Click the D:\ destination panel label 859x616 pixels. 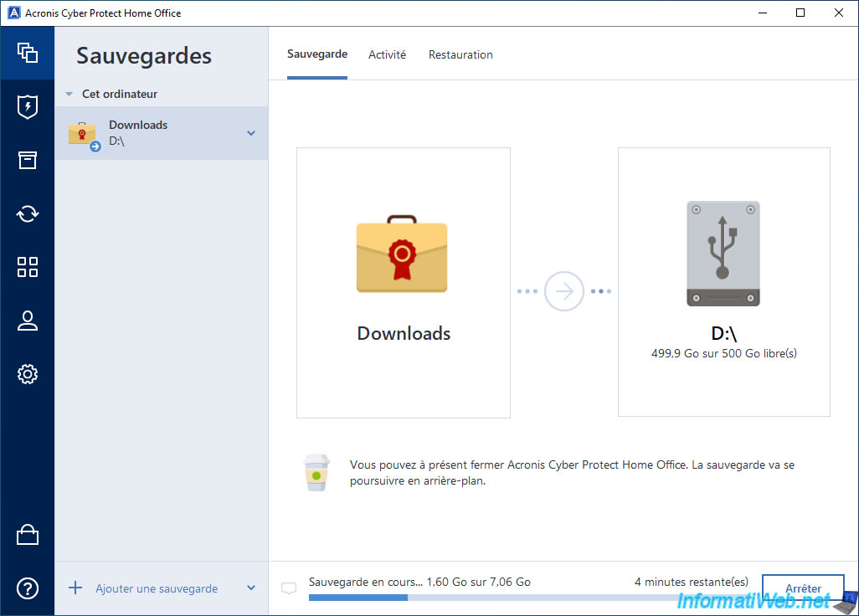click(x=723, y=333)
